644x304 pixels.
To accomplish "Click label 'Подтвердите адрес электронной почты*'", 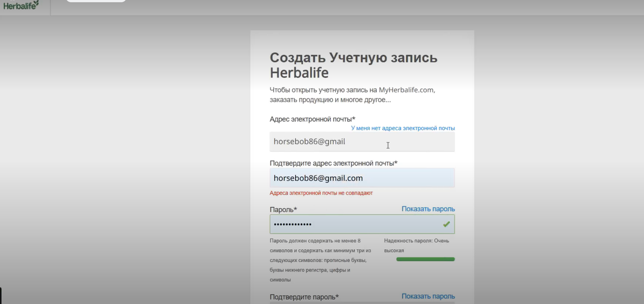I will tap(333, 163).
